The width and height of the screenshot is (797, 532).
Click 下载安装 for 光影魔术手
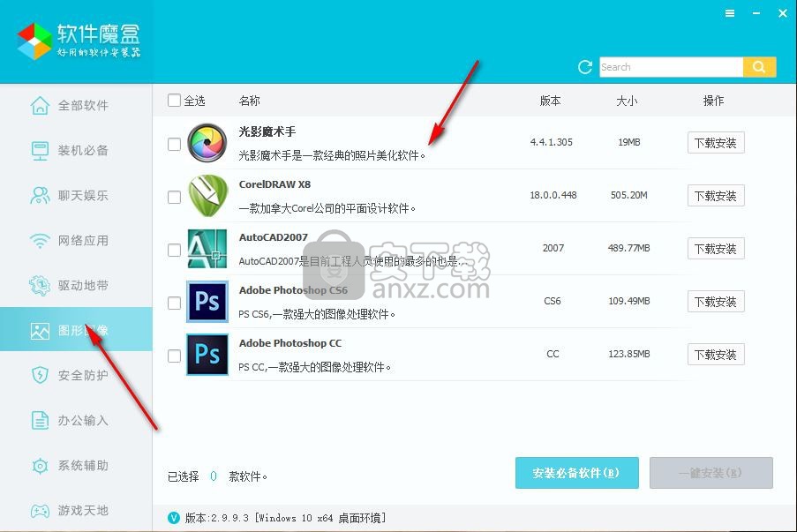[x=716, y=143]
